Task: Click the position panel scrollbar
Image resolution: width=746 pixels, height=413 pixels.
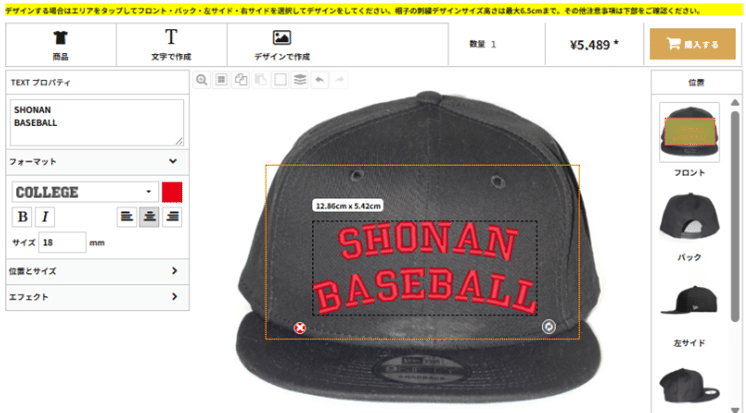Action: click(x=735, y=216)
